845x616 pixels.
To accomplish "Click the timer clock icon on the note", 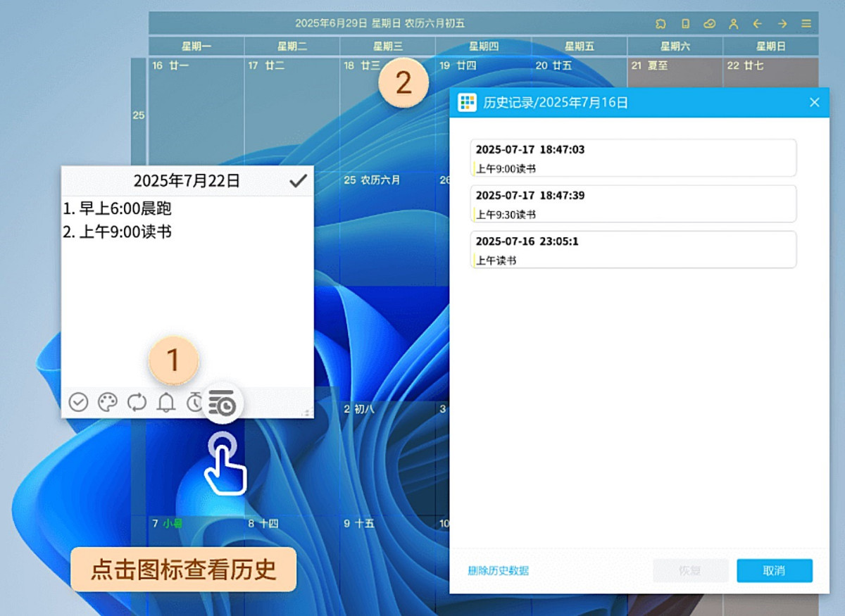I will (196, 402).
